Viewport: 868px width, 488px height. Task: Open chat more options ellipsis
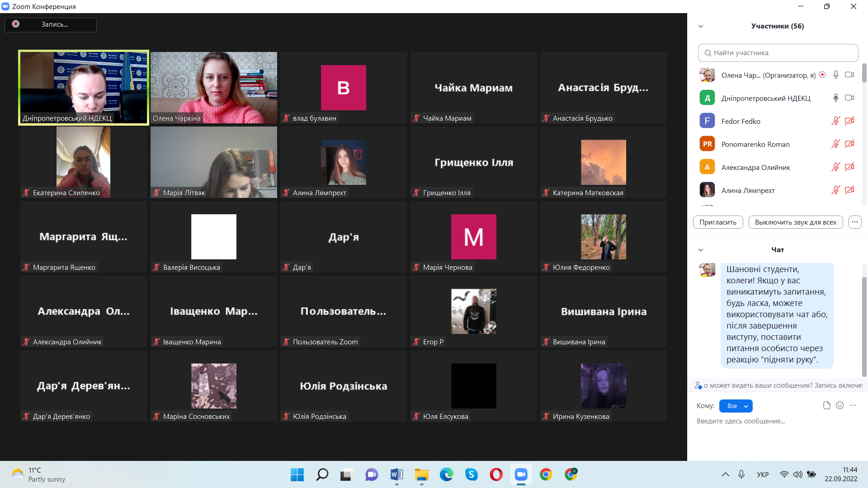pos(853,405)
